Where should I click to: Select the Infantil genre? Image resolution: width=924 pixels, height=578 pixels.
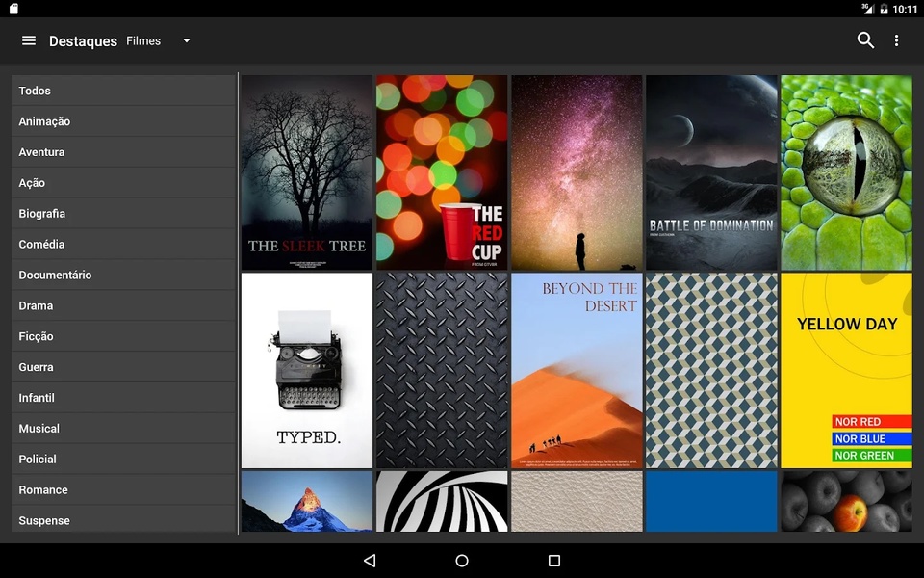coord(123,398)
